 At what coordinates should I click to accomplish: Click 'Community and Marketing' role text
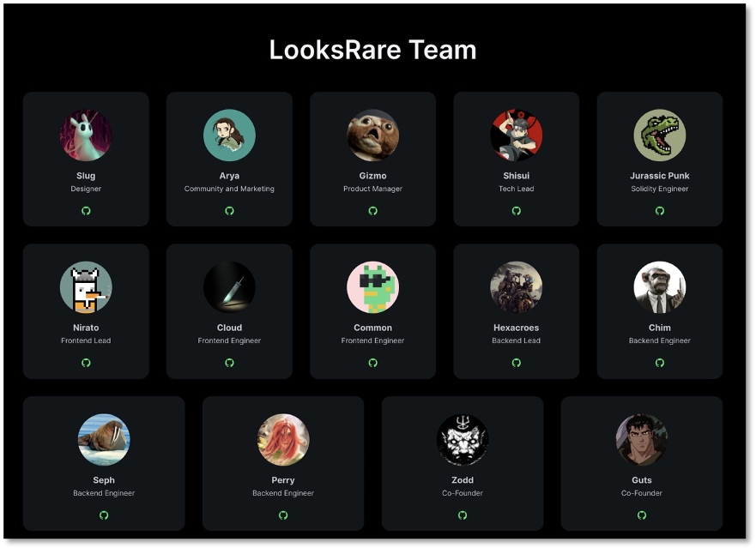(x=229, y=189)
